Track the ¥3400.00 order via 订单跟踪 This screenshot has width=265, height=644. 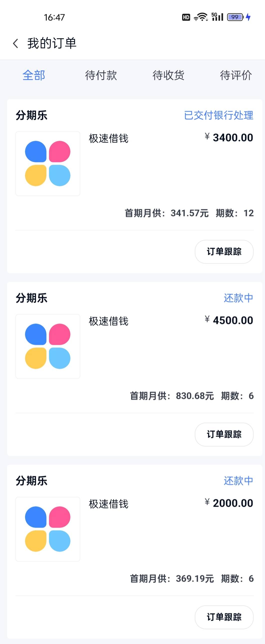point(224,252)
